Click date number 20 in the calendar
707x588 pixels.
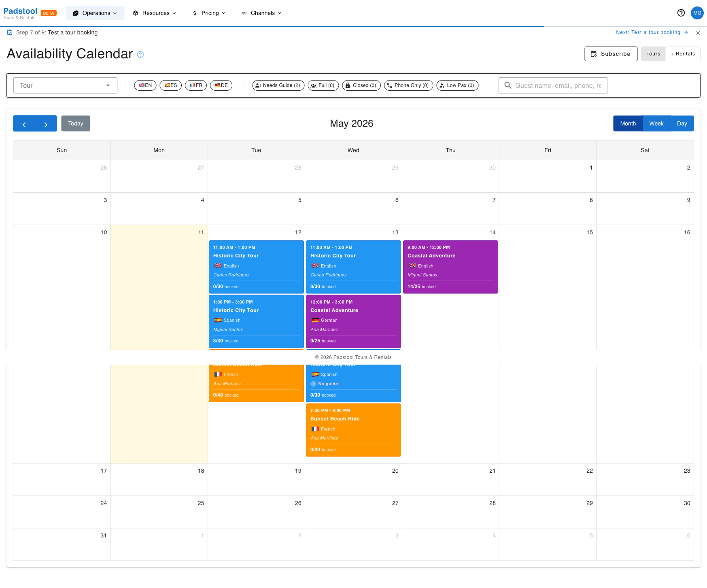(395, 471)
